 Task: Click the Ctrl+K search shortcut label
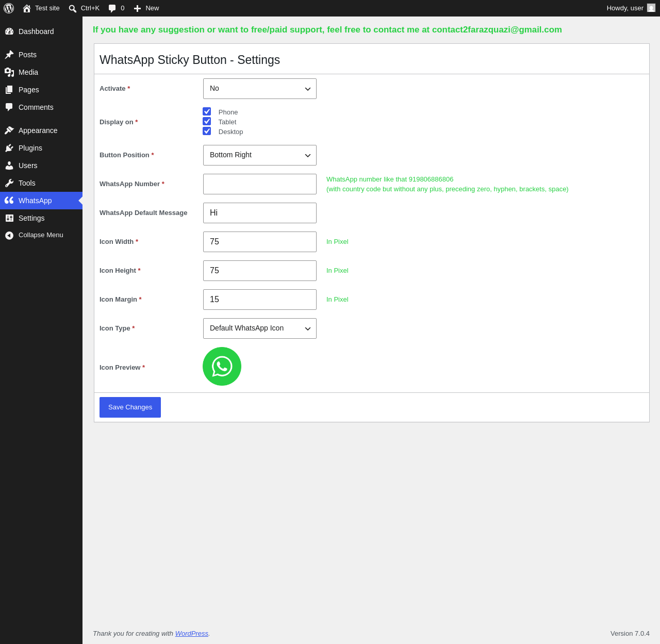(x=90, y=8)
